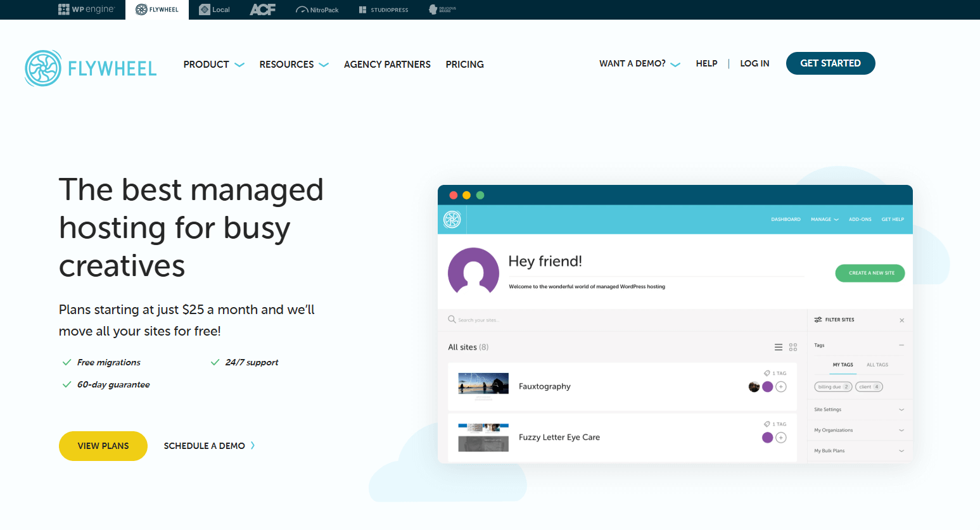Open the ACF brand logo

[x=262, y=9]
